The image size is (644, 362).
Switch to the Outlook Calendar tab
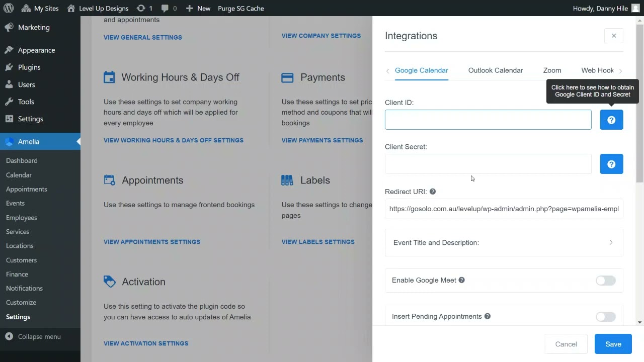[496, 70]
